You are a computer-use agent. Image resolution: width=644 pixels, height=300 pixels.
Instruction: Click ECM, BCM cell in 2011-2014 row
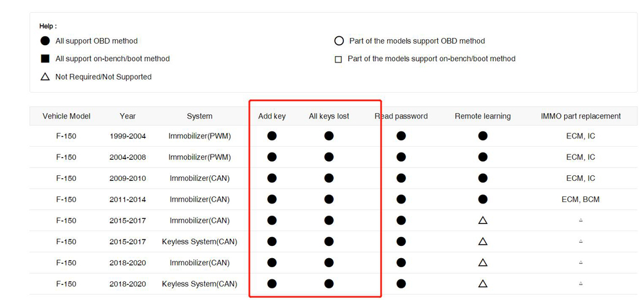(580, 200)
